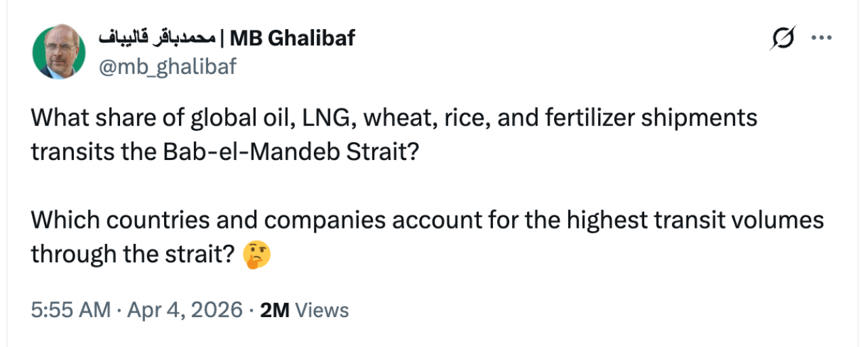Viewport: 868px width, 347px height.
Task: Click the Grok slashed-circle icon
Action: [x=783, y=39]
